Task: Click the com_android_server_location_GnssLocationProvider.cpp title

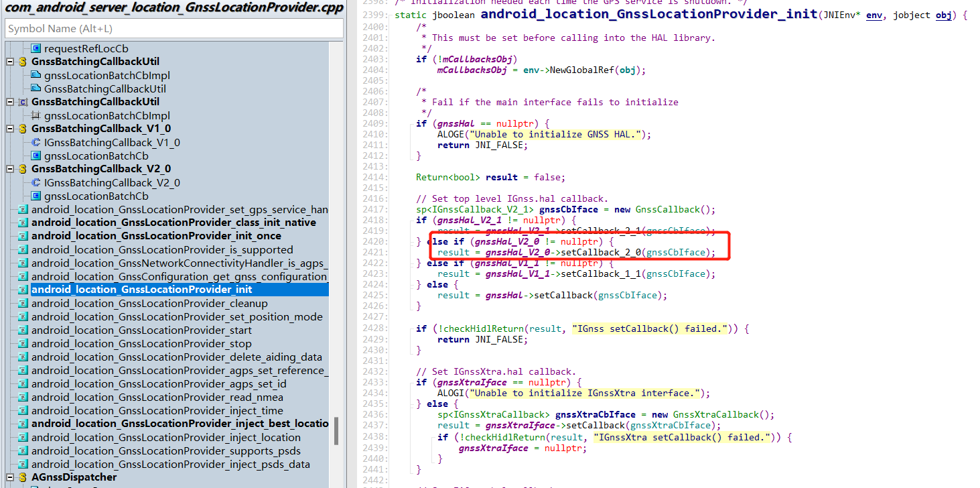Action: coord(174,8)
